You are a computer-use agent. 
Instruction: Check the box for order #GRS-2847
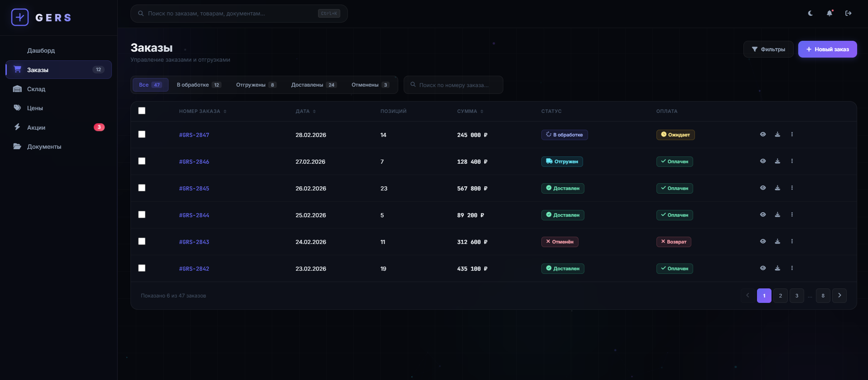pyautogui.click(x=142, y=134)
